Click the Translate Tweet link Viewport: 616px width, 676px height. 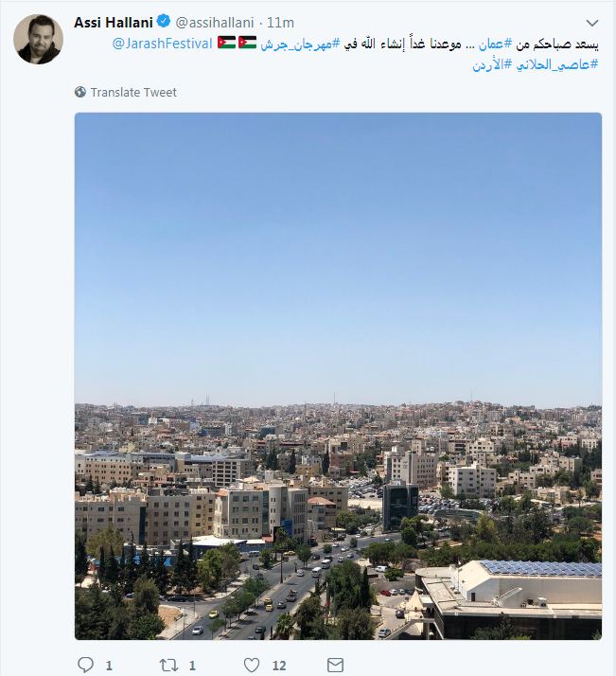(133, 92)
